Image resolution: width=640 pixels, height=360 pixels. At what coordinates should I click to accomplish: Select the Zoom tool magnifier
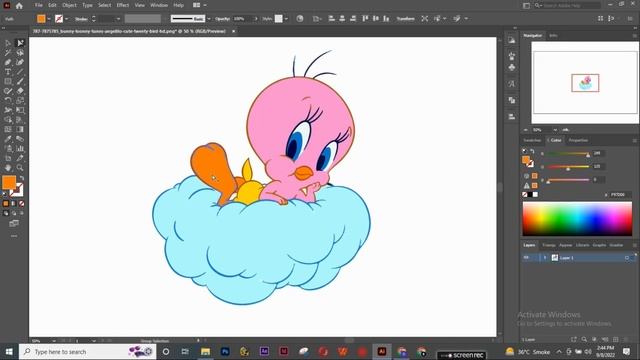(20, 168)
